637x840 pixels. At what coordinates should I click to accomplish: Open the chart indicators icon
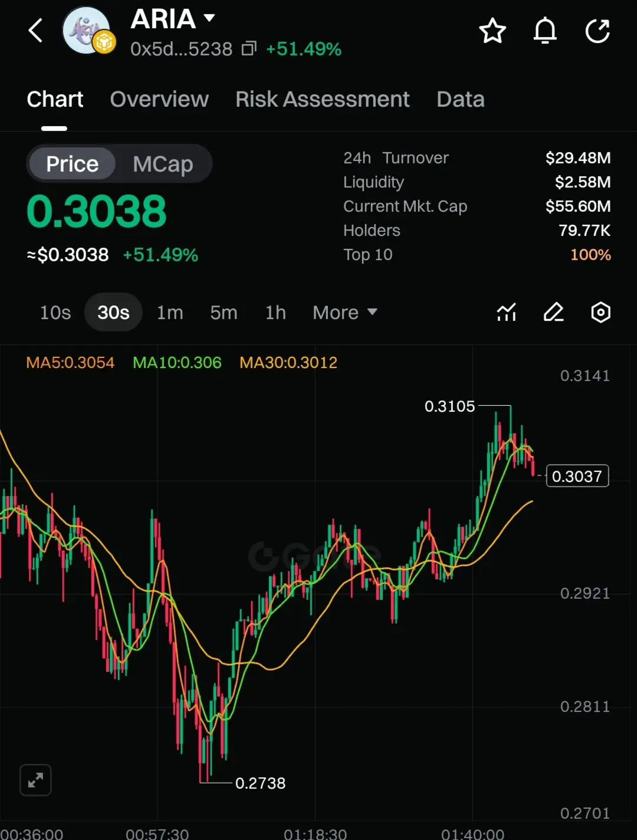[x=507, y=312]
